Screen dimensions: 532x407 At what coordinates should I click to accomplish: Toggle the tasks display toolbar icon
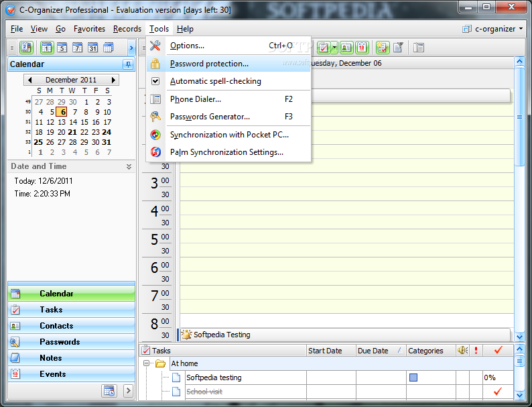pyautogui.click(x=324, y=48)
